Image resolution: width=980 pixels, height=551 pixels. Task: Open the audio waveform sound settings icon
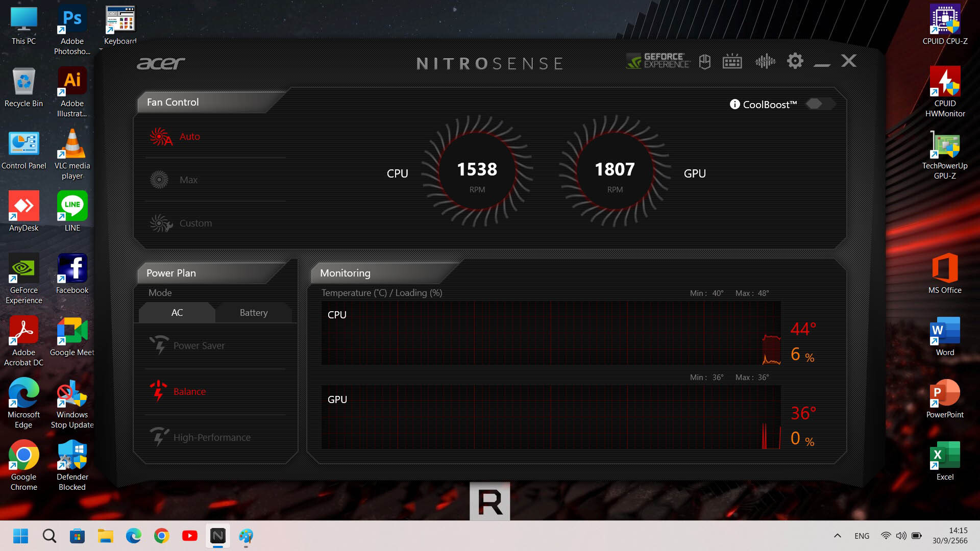[x=765, y=62]
